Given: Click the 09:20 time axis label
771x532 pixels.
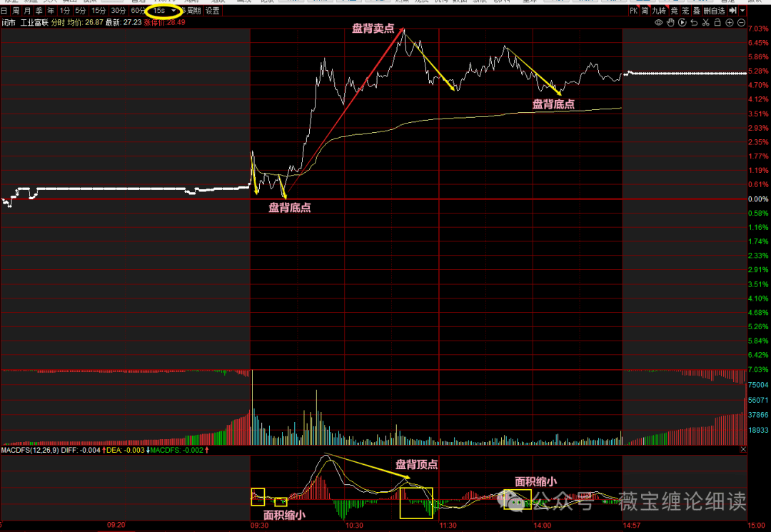Looking at the screenshot, I should (x=116, y=525).
